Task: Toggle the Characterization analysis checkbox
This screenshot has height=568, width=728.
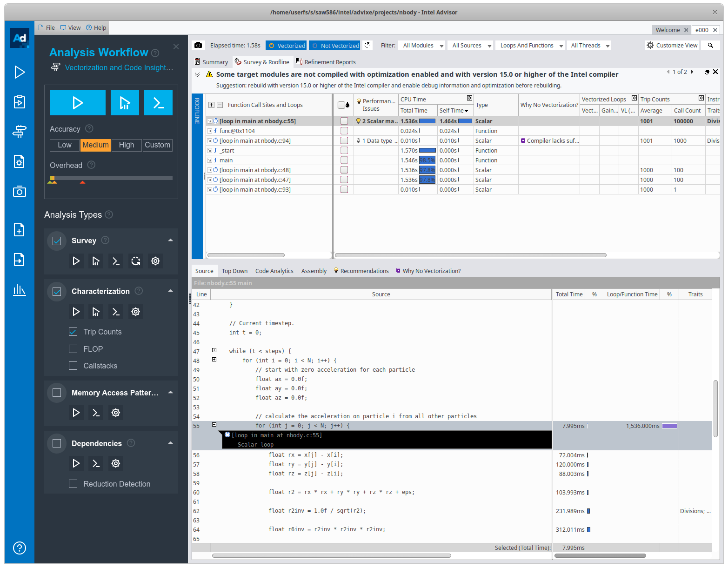Action: tap(57, 292)
